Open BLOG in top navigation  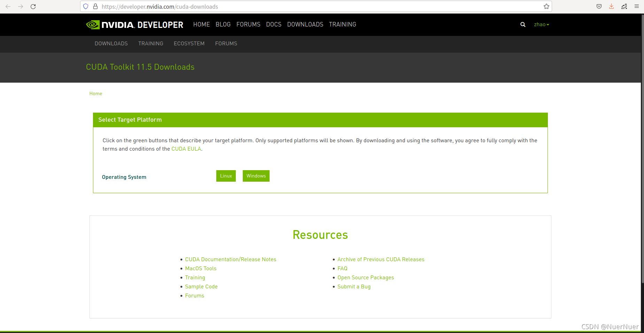(223, 24)
